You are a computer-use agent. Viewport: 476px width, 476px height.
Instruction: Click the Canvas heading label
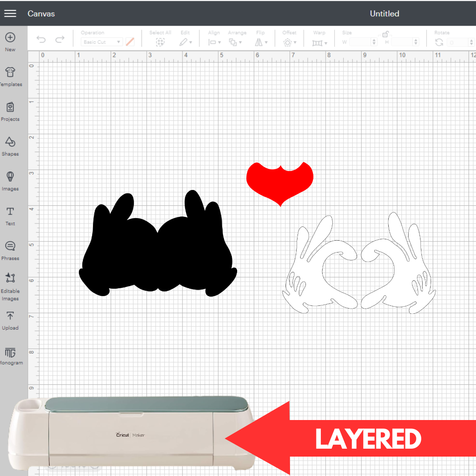[x=41, y=14]
